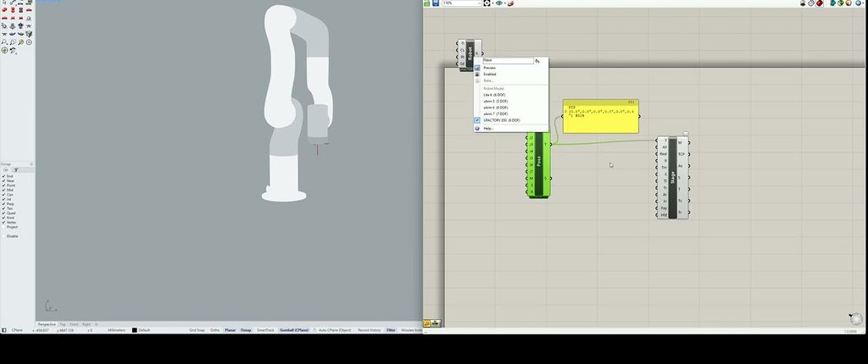Click the Robot name input field

coord(509,60)
